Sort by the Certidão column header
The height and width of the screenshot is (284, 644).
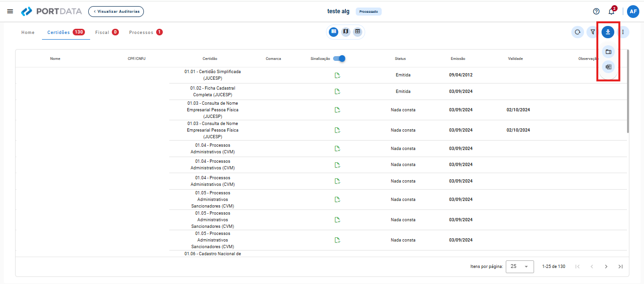pyautogui.click(x=210, y=58)
